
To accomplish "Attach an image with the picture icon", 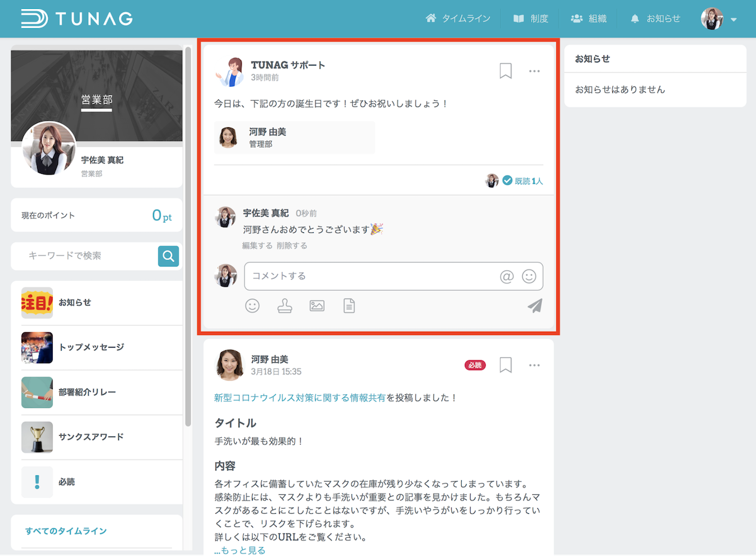I will (317, 306).
